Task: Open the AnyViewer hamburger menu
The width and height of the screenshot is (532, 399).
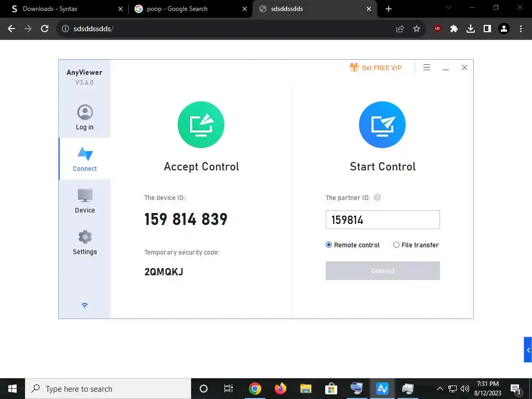Action: [427, 68]
